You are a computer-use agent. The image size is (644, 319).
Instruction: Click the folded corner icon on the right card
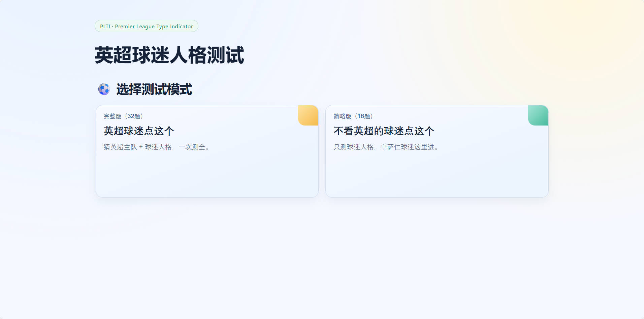click(538, 115)
